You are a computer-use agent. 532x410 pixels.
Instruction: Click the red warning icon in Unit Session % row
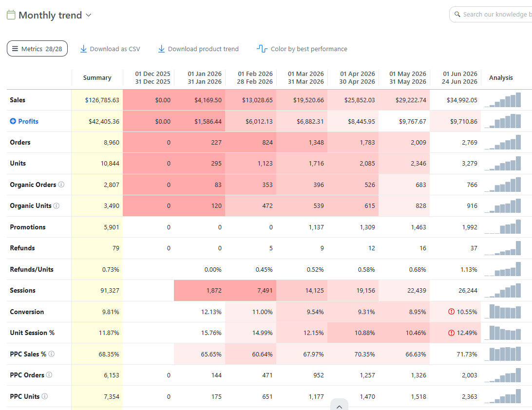(451, 333)
